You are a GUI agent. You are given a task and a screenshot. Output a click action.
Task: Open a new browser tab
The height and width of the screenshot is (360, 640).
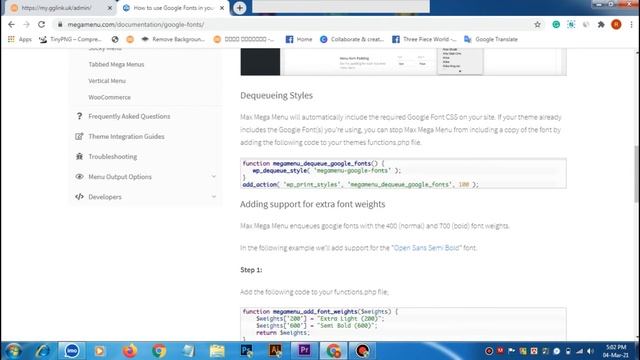click(240, 8)
